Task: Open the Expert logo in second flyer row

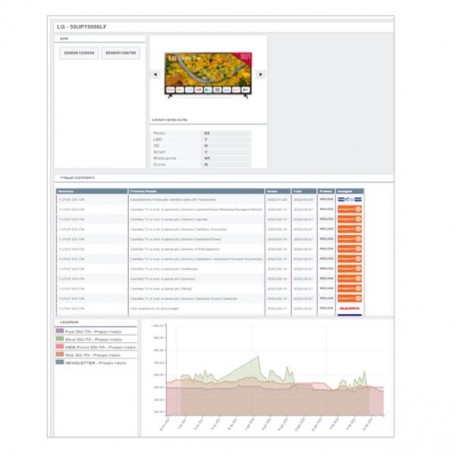Action: 349,209
